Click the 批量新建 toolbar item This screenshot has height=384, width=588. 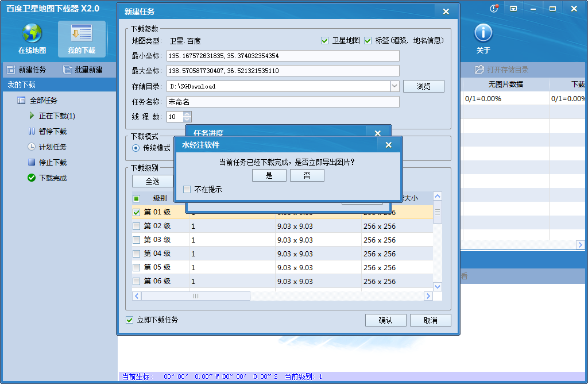[x=83, y=70]
